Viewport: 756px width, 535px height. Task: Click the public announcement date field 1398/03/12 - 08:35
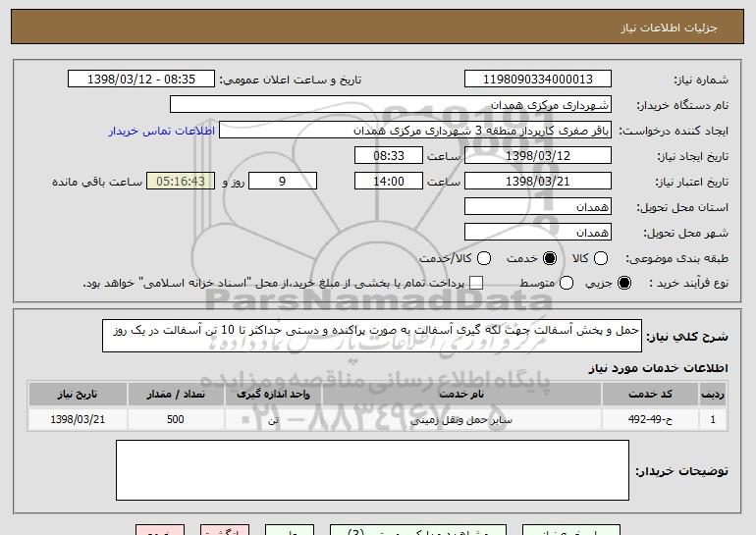(141, 80)
